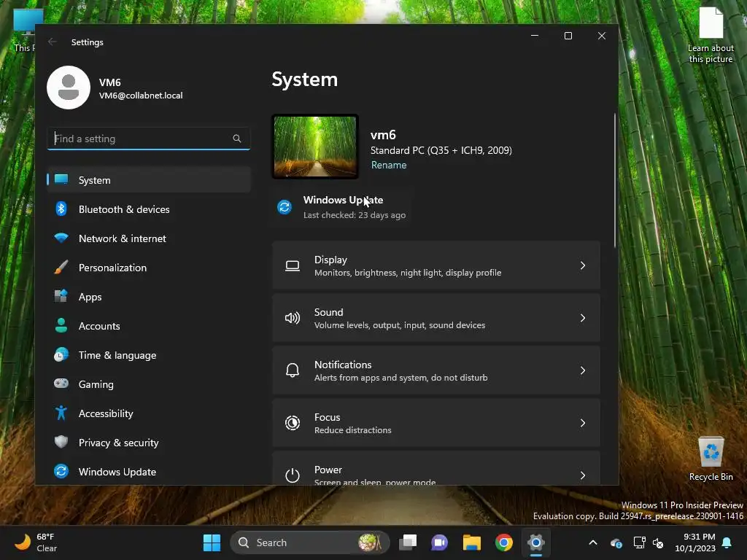
Task: Click the Settings page vertical scrollbar
Action: click(614, 181)
